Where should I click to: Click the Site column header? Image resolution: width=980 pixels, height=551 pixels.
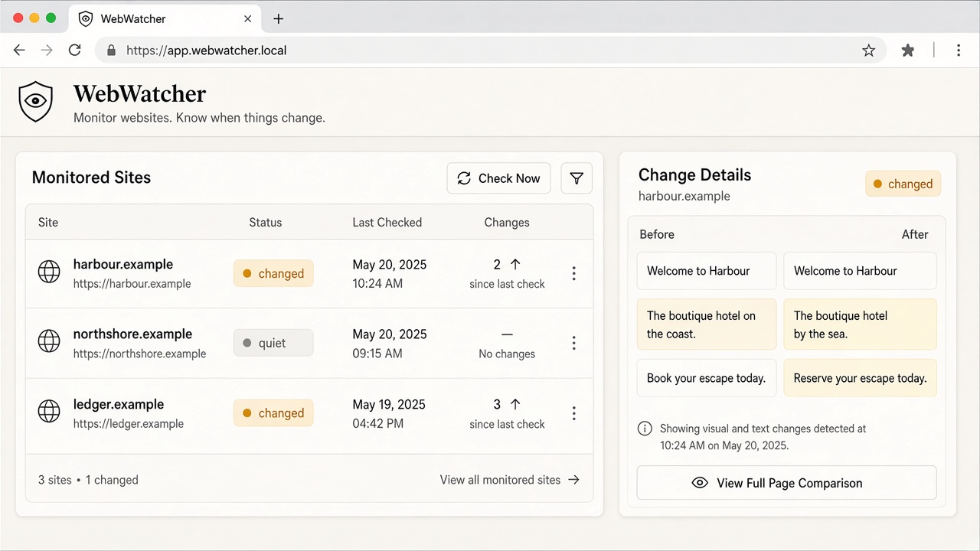click(x=48, y=223)
